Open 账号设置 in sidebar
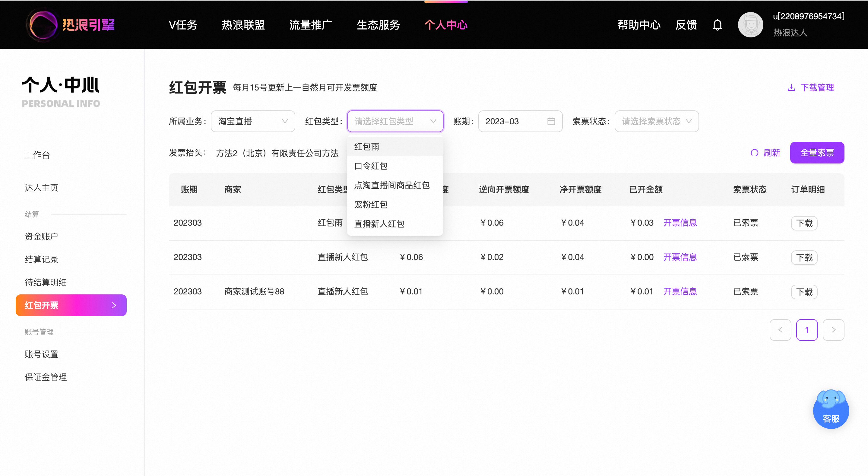 click(x=41, y=354)
